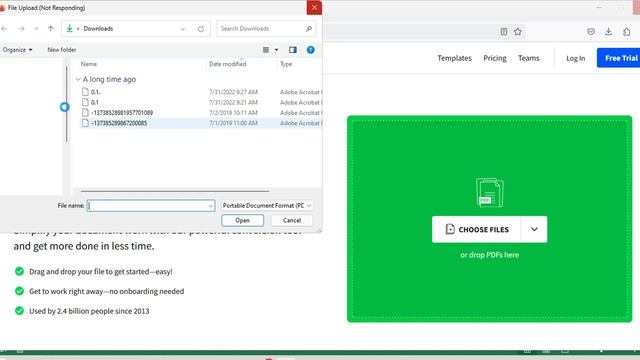Viewport: 640px width, 360px height.
Task: Click the PDF documents icon in drop zone
Action: [x=489, y=192]
